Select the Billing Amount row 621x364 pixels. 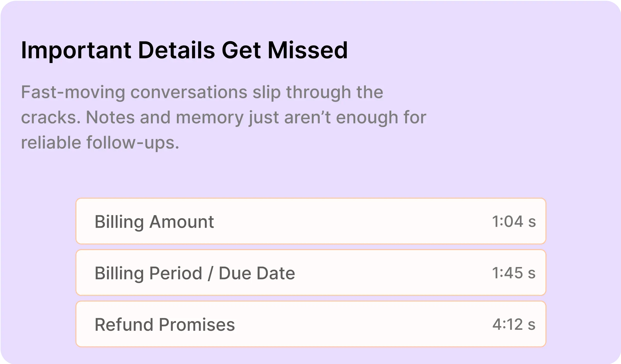pos(311,221)
